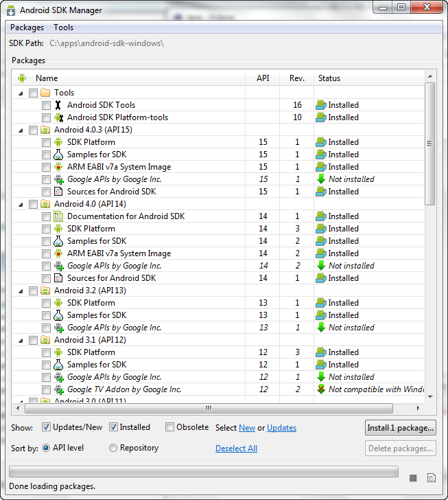Image resolution: width=448 pixels, height=500 pixels.
Task: Check the Documentation for Android SDK checkbox
Action: 46,216
